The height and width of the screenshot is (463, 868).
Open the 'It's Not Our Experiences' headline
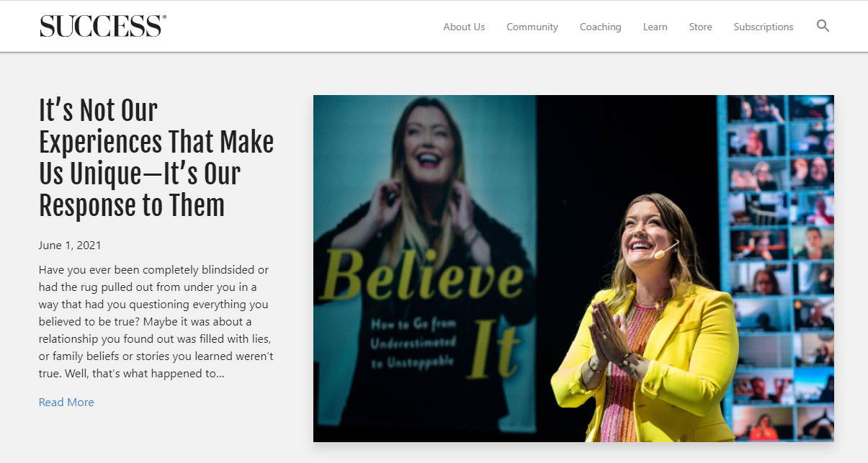(156, 158)
